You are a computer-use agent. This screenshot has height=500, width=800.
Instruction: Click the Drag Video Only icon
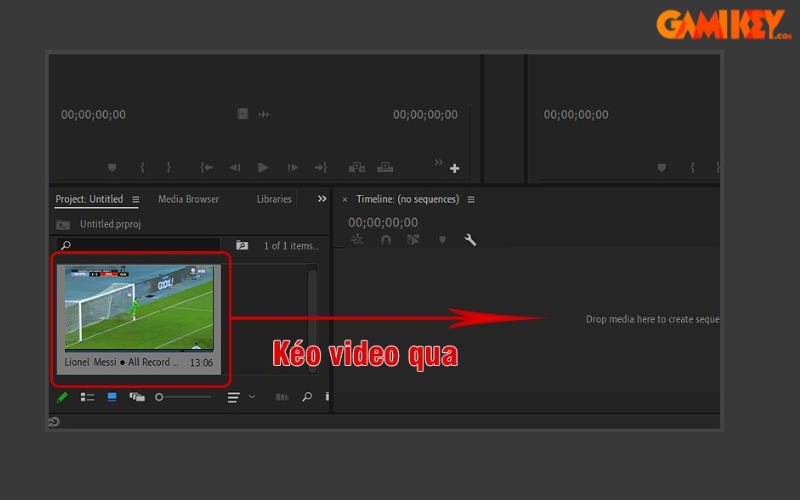click(243, 114)
